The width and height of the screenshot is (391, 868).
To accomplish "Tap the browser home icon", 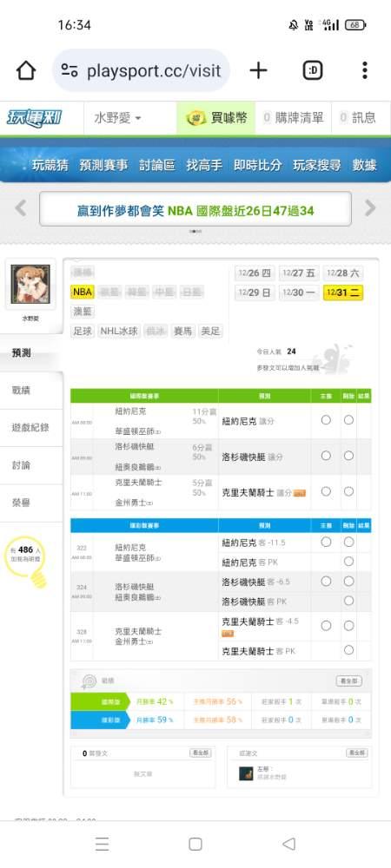I will click(x=26, y=70).
